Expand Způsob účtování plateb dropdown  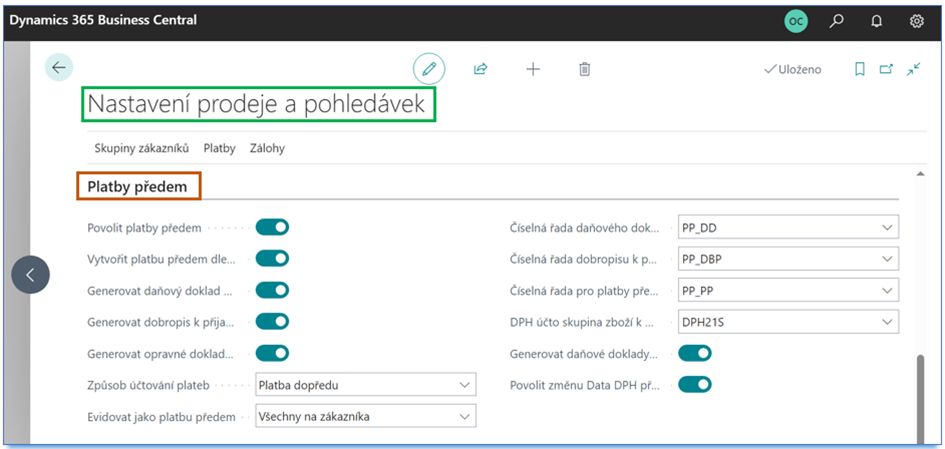point(465,385)
